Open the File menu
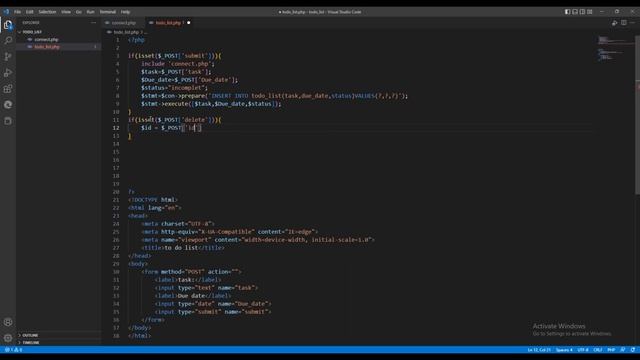Image resolution: width=640 pixels, height=360 pixels. coord(18,12)
